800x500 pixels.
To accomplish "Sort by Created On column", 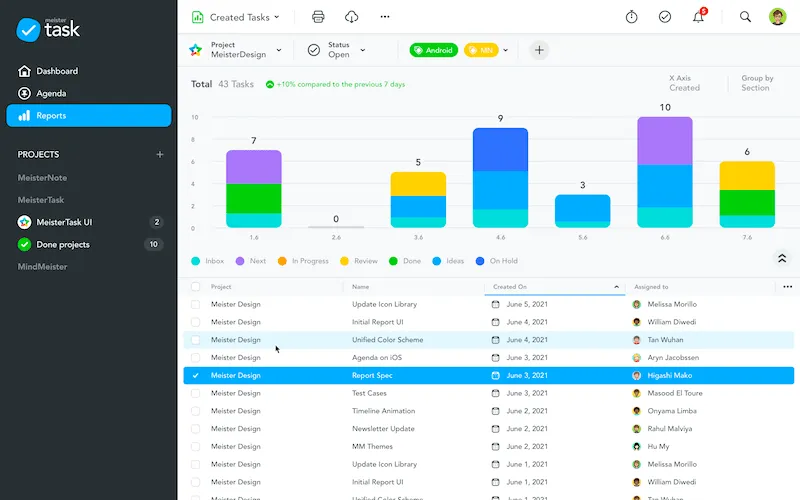I will (555, 287).
